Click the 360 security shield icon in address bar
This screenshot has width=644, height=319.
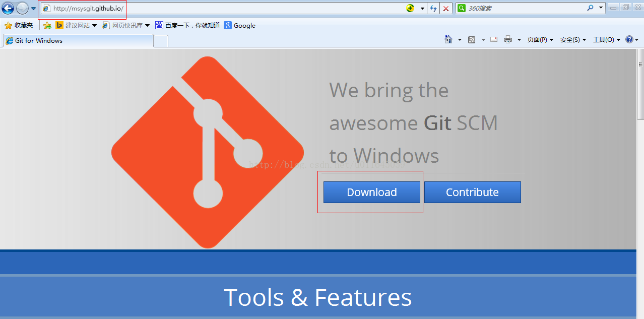click(410, 8)
